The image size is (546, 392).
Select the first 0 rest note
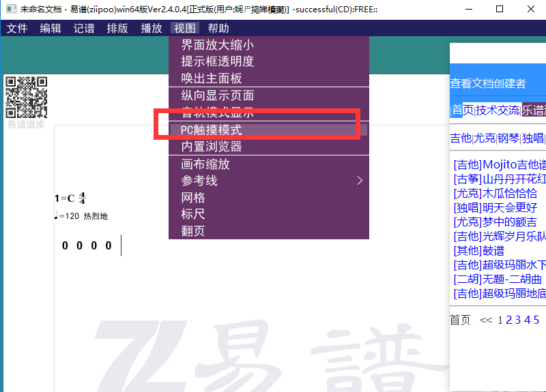coord(65,245)
